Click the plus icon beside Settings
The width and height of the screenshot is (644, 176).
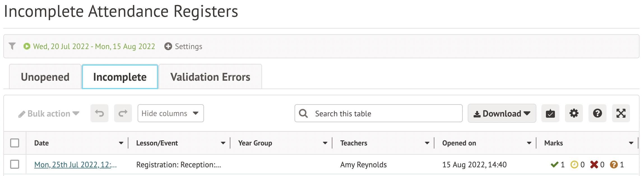coord(168,46)
